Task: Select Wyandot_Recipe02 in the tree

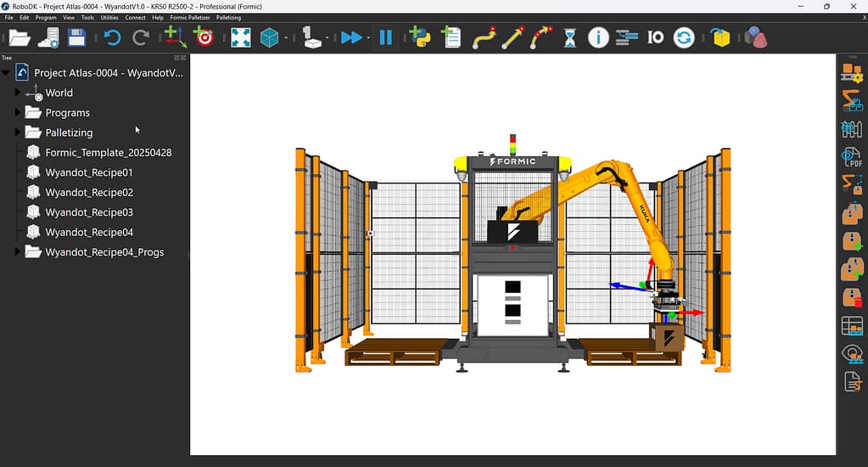Action: click(x=89, y=192)
